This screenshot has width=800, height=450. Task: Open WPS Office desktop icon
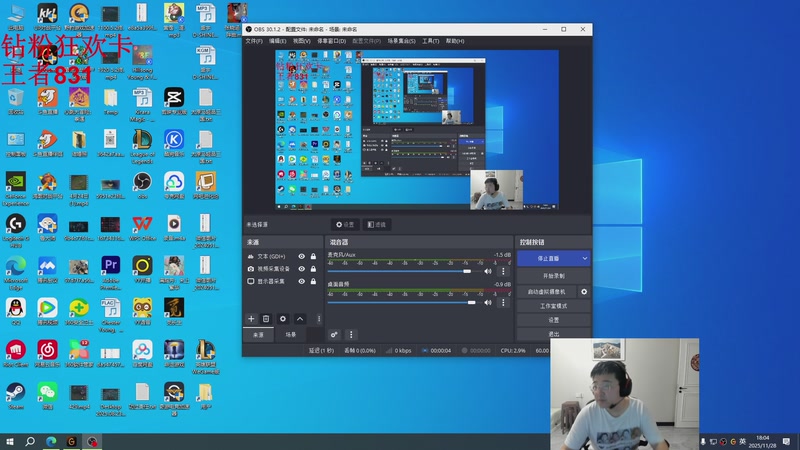point(142,228)
